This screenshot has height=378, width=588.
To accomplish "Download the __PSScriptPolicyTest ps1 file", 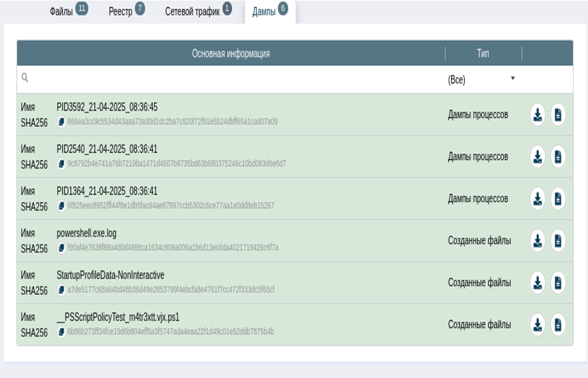I will point(537,325).
